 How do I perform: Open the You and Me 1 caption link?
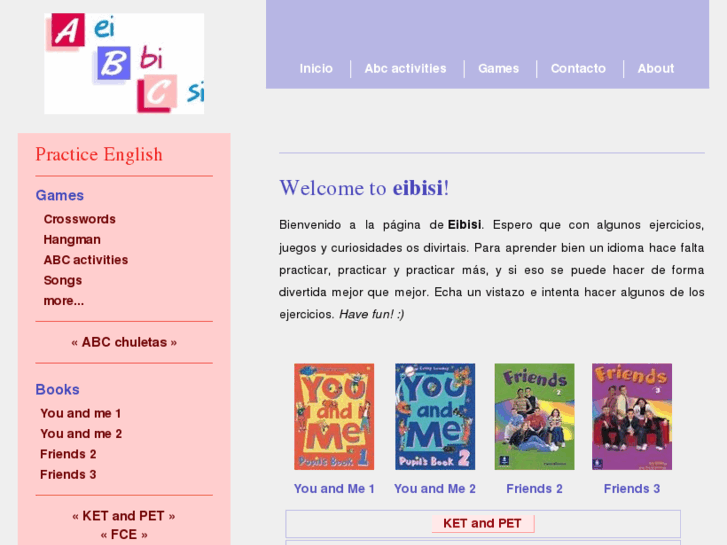[334, 489]
